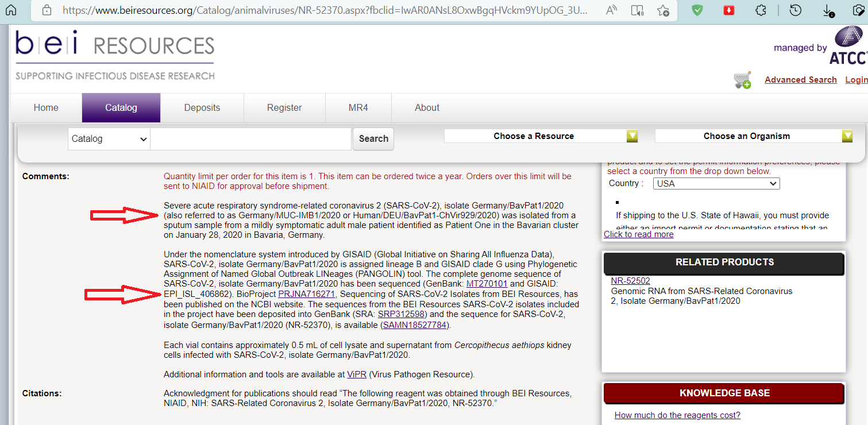The image size is (868, 425).
Task: Click 'Country :' label text
Action: (626, 183)
